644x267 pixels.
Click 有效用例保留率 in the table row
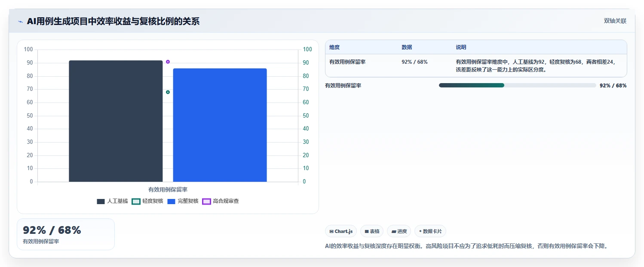coord(347,62)
